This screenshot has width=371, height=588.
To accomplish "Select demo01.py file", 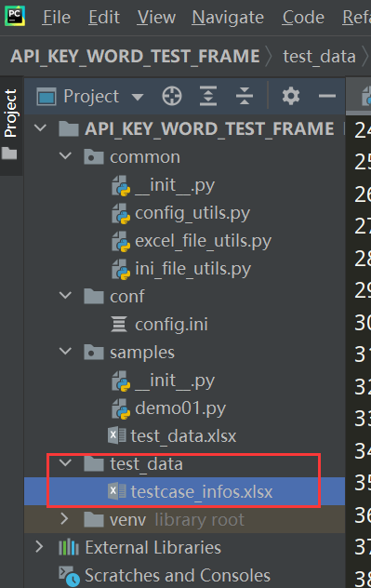I will click(180, 408).
